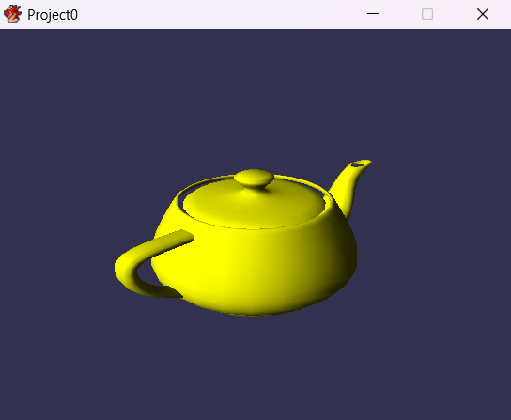Image resolution: width=511 pixels, height=420 pixels.
Task: Click the Project0 app icon in title bar
Action: tap(12, 14)
